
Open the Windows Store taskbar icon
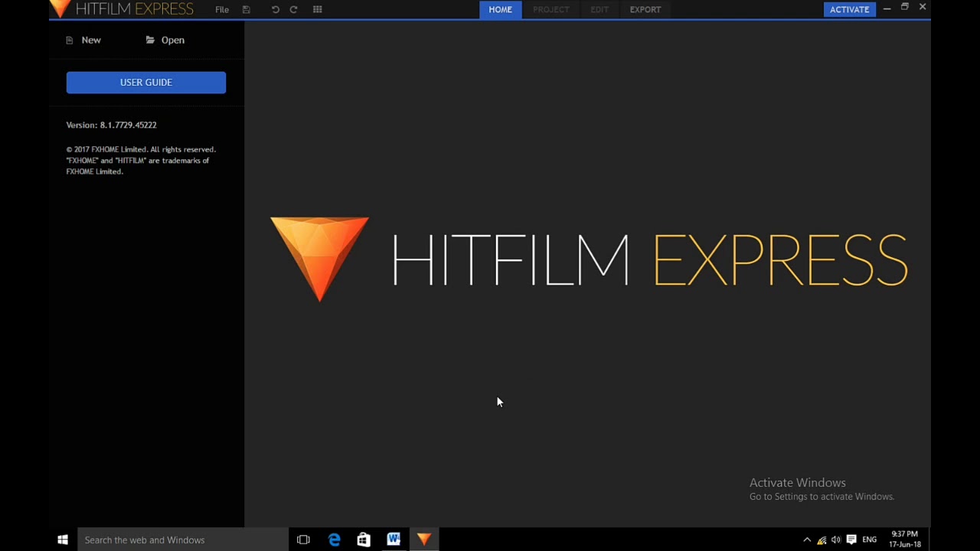[364, 540]
